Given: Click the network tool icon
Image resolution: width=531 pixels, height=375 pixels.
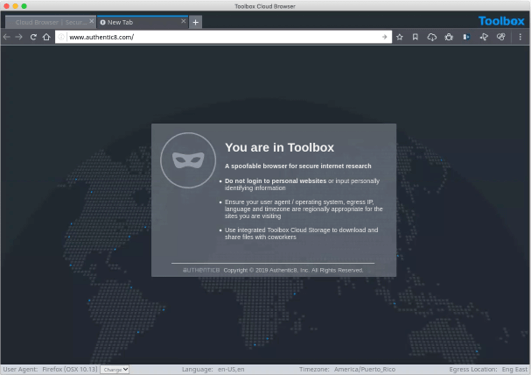Looking at the screenshot, I should (x=484, y=37).
